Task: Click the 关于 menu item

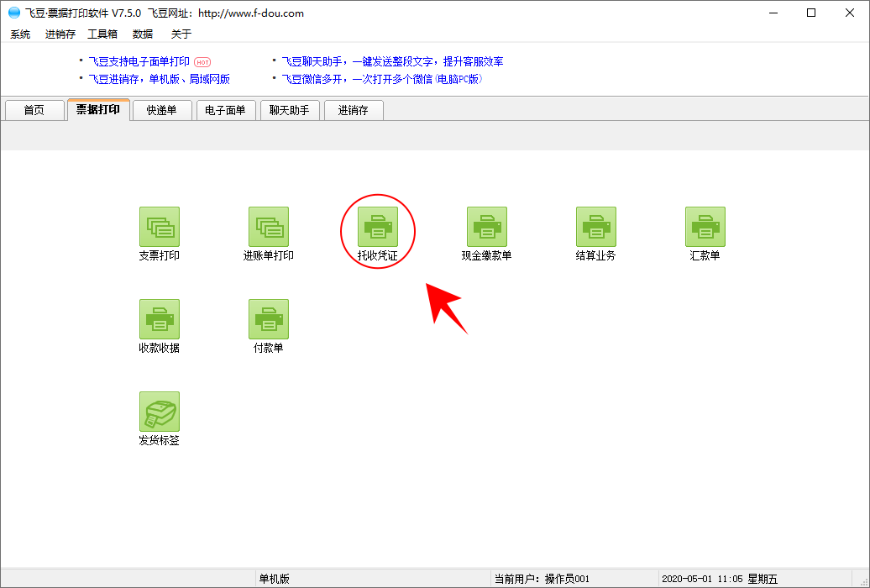Action: tap(181, 34)
